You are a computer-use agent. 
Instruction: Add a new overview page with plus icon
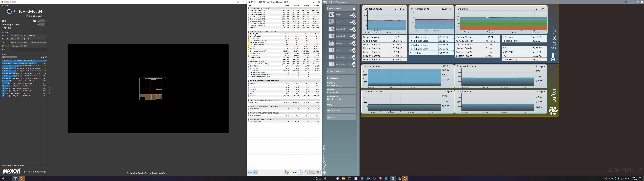(x=354, y=9)
